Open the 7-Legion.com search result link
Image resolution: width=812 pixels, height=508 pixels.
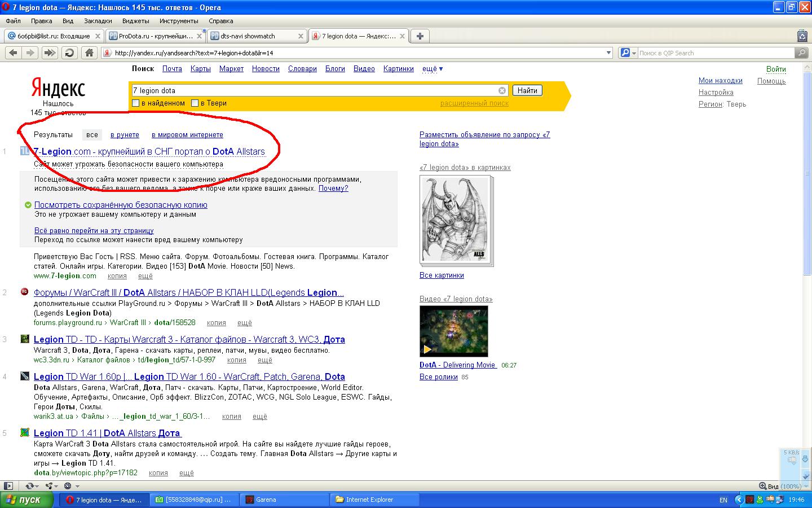click(x=149, y=151)
